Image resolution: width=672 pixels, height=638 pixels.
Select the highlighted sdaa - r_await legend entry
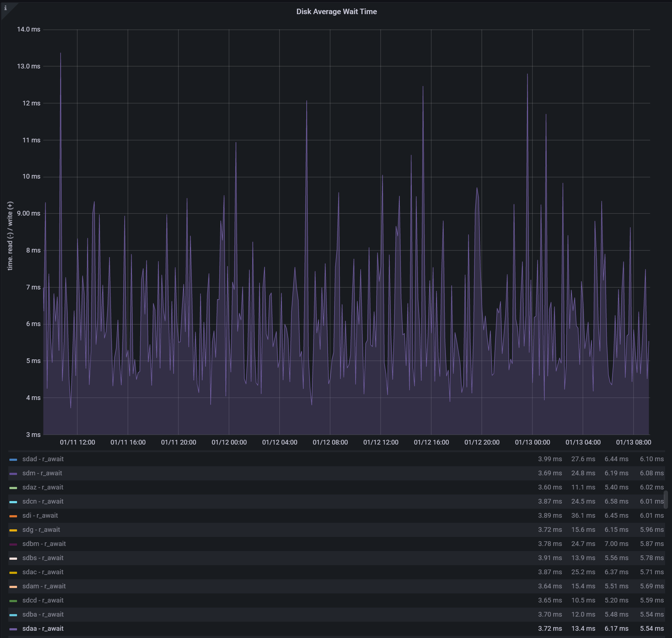click(x=43, y=629)
